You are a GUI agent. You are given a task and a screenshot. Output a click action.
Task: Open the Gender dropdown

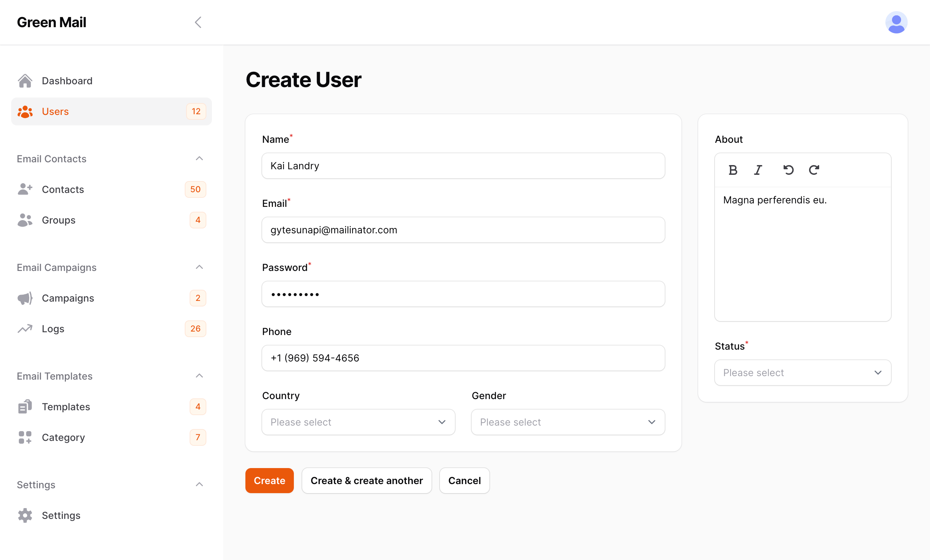568,422
